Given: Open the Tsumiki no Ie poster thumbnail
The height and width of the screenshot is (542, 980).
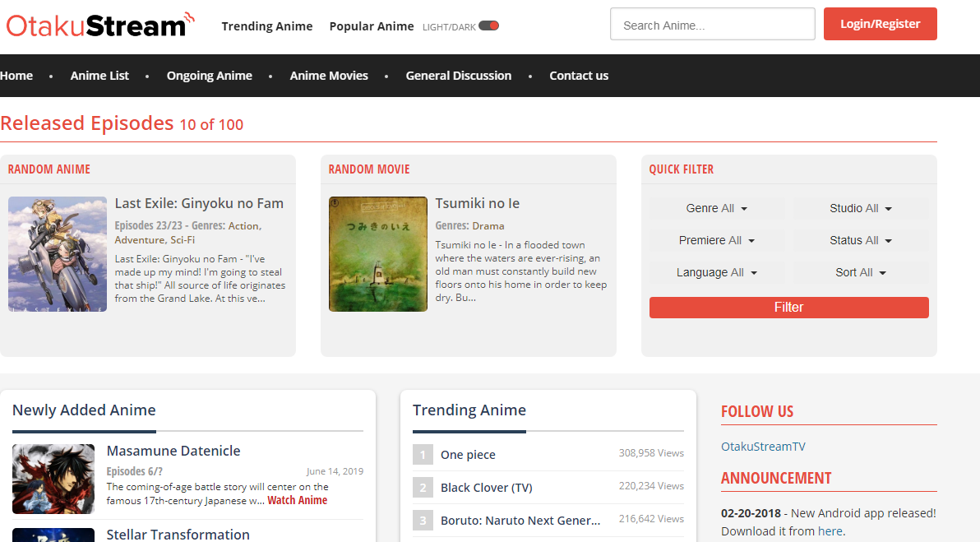Looking at the screenshot, I should pyautogui.click(x=378, y=254).
